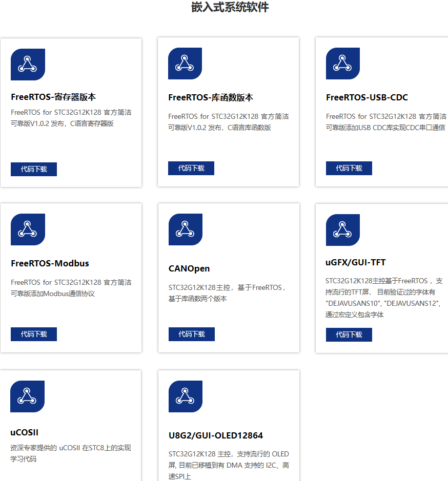
Task: Click the FreeRTOS-Modbus card icon
Action: coord(28,229)
